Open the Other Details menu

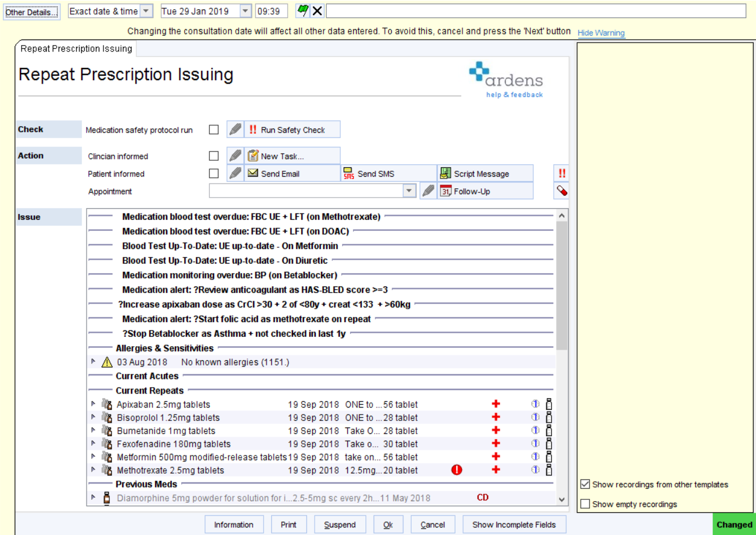pos(30,10)
